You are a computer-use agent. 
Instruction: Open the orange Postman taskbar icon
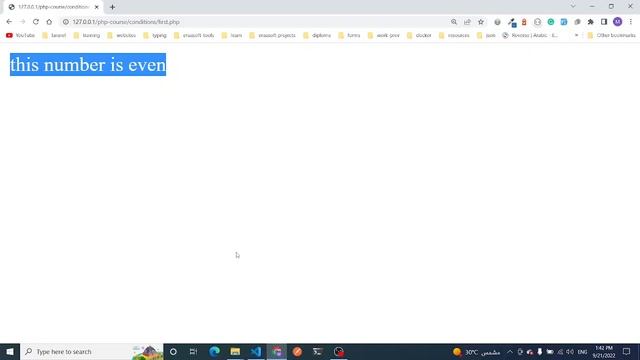tap(297, 351)
